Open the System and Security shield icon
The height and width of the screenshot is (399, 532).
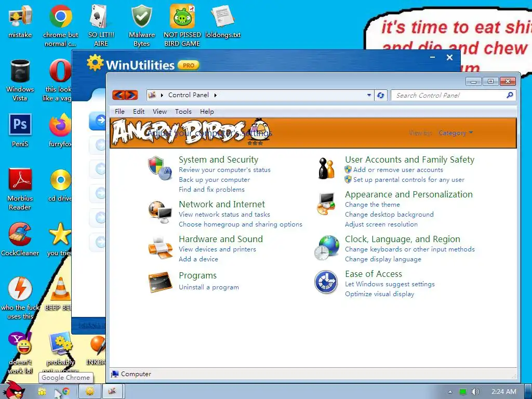159,168
